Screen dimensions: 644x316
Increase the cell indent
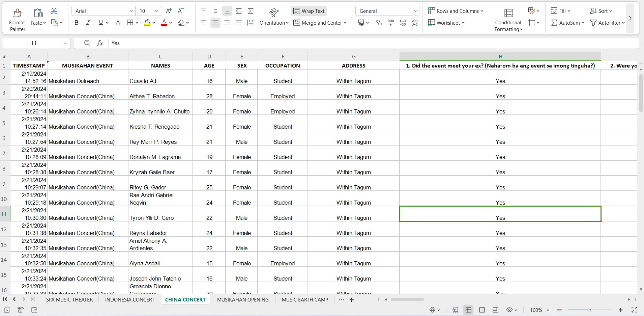pos(251,11)
